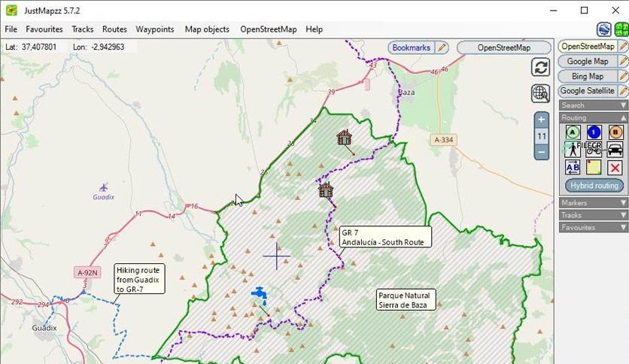
Task: Set routing start point A
Action: tap(573, 132)
